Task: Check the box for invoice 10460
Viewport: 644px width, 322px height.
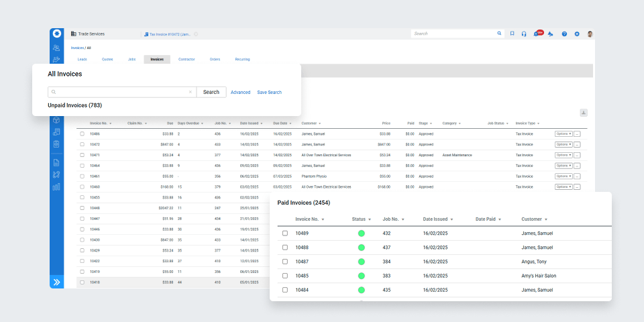Action: point(83,187)
